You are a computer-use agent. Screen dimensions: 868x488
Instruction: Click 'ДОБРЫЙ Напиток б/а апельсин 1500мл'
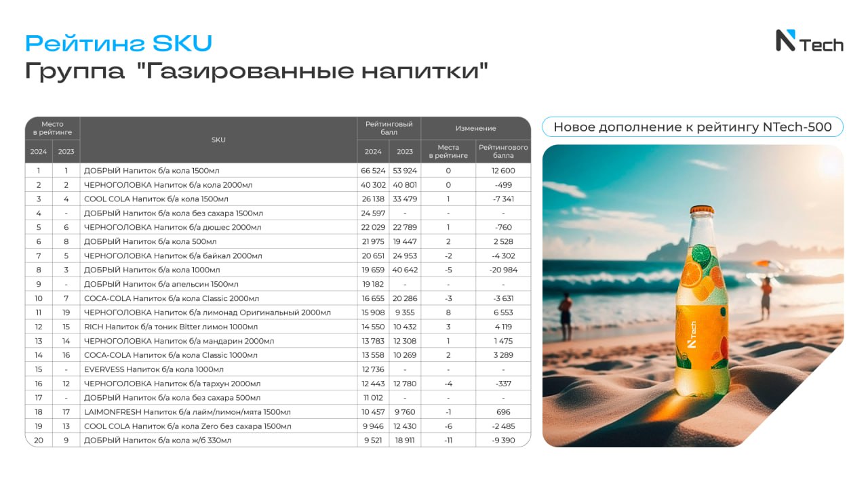pos(161,285)
